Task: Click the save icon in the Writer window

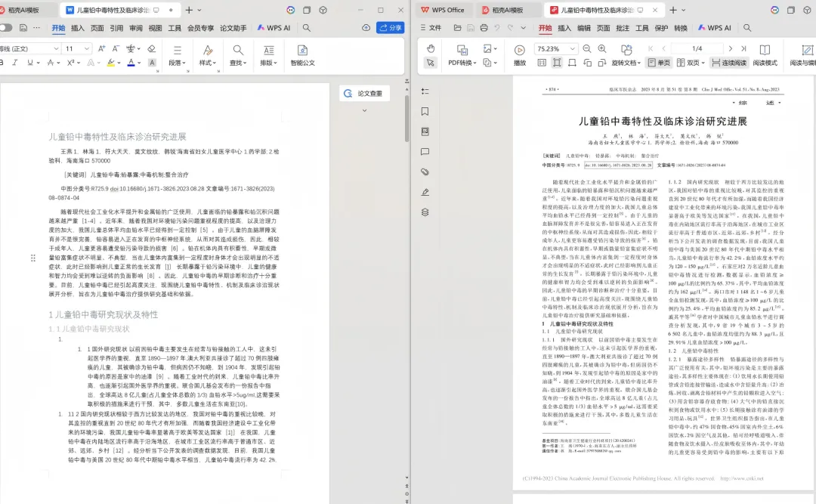Action: click(23, 28)
